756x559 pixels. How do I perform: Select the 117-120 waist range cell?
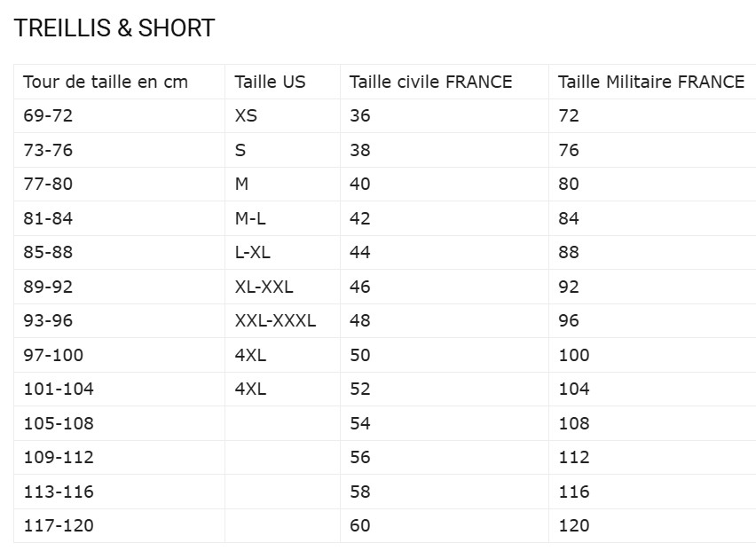pos(58,525)
